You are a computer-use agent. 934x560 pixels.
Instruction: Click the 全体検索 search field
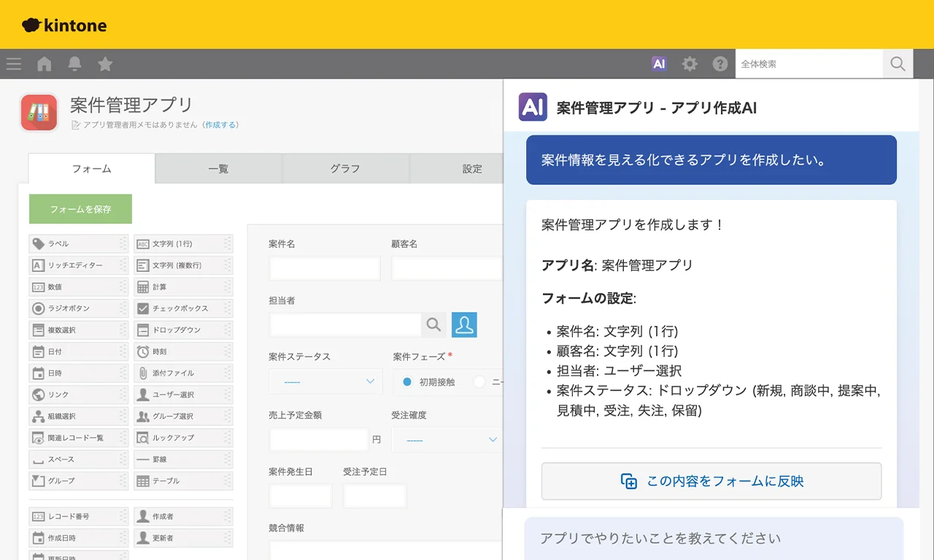pos(809,63)
